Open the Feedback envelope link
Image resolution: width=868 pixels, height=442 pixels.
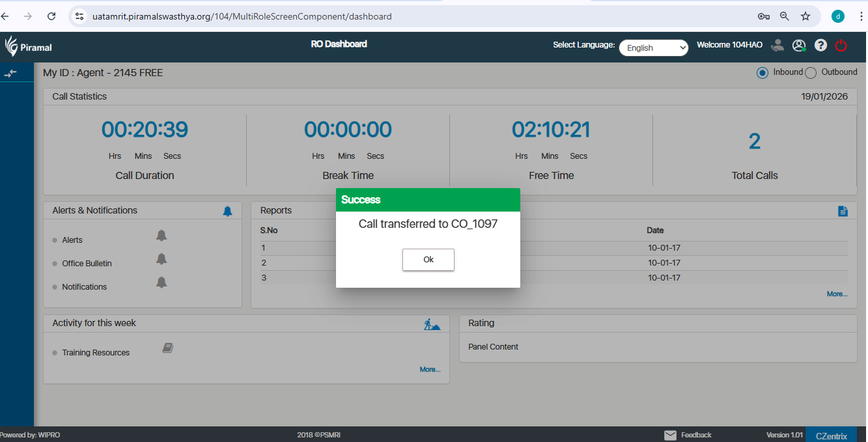pos(688,435)
